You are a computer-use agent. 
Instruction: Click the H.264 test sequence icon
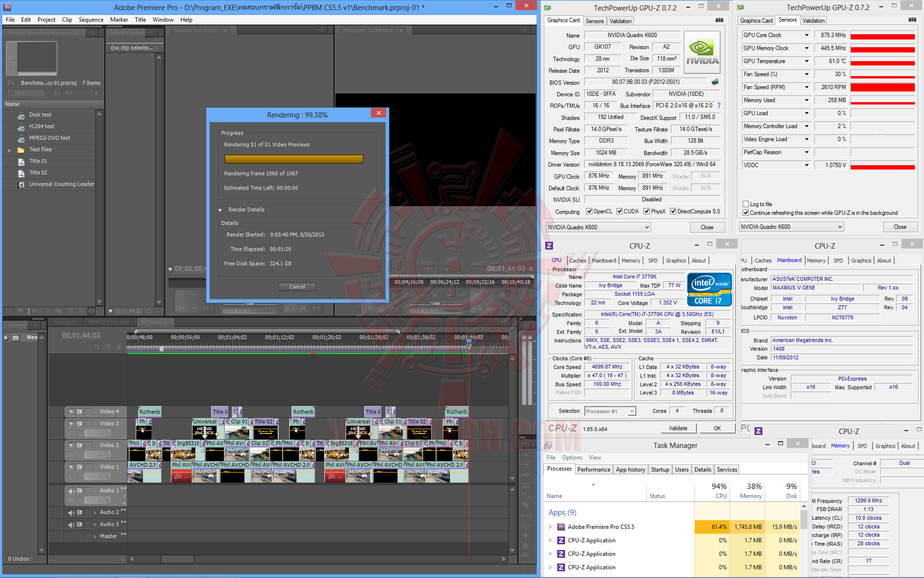click(21, 127)
